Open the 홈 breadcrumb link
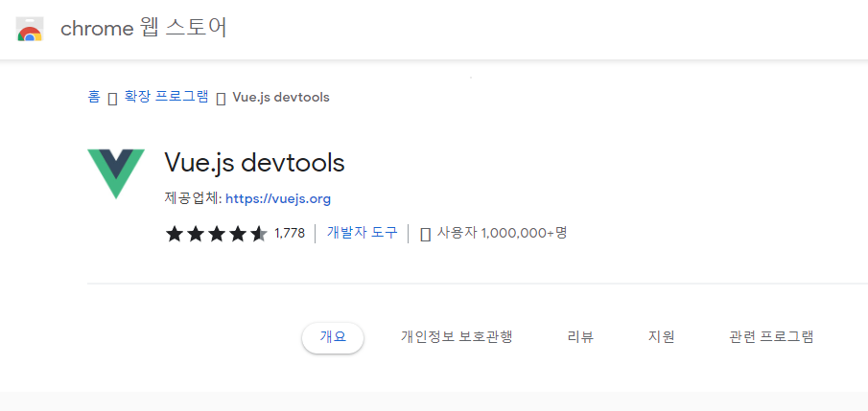 (x=94, y=98)
